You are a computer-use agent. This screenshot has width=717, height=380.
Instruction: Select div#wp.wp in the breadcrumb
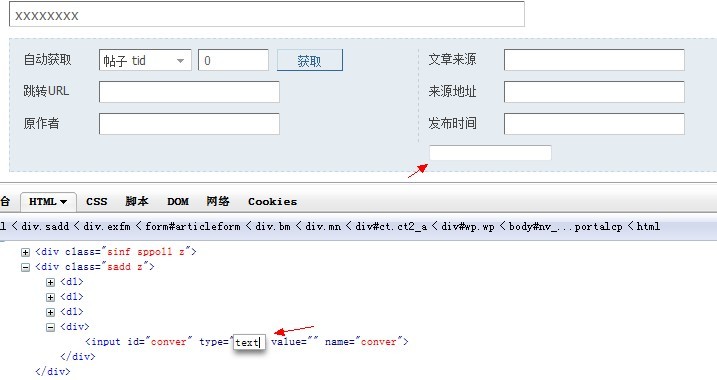468,226
